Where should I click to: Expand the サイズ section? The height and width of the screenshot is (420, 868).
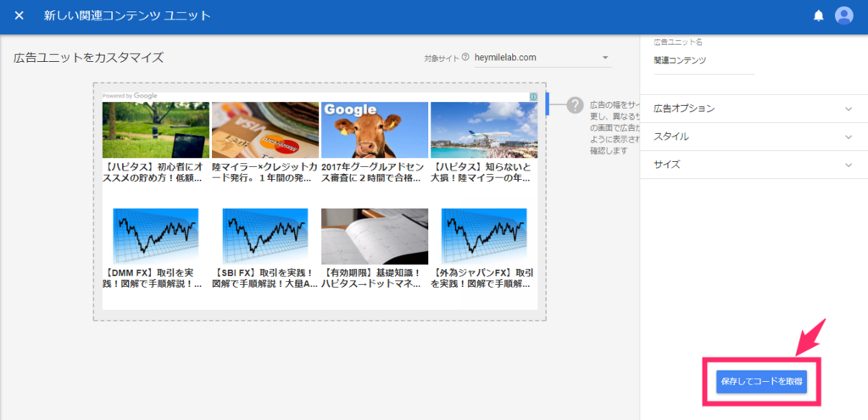[x=754, y=165]
